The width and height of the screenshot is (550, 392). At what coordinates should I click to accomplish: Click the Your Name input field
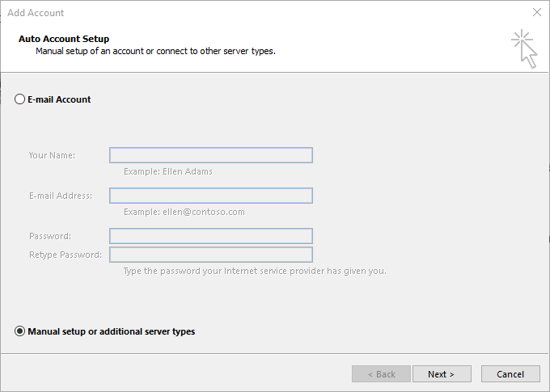[211, 155]
